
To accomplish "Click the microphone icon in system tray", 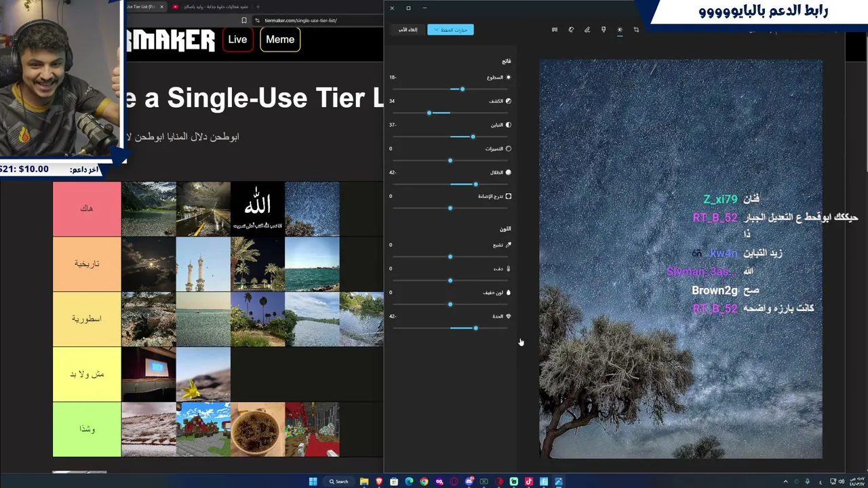I will pos(807,482).
